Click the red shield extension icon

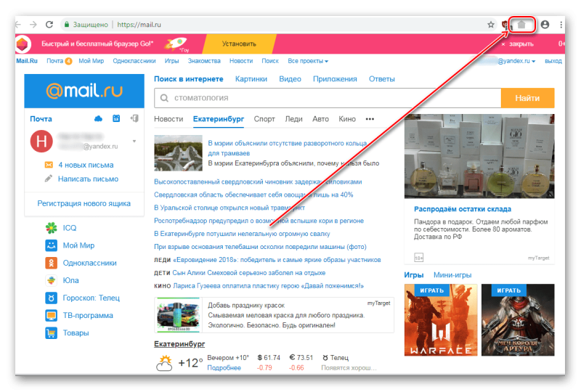point(505,25)
